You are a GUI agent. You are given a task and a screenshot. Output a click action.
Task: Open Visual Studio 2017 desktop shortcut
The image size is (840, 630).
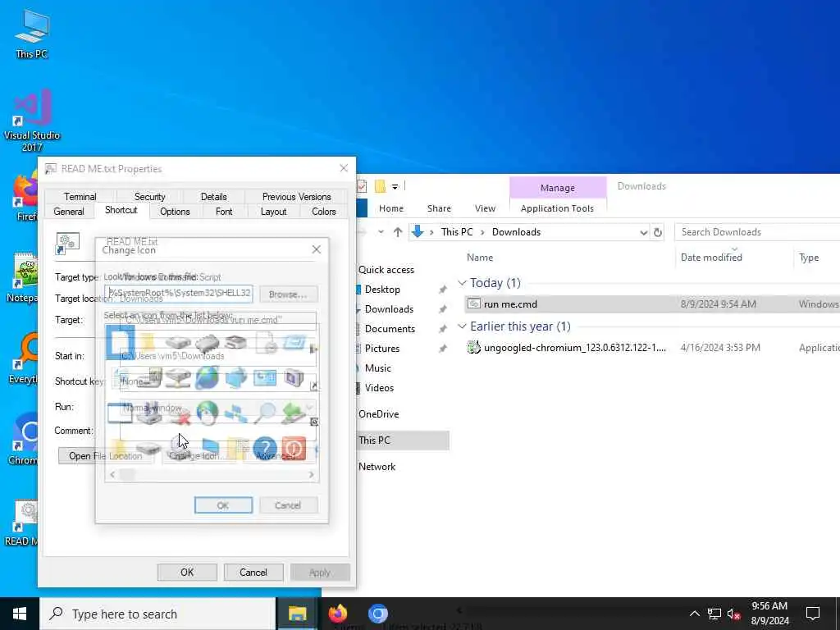[32, 120]
